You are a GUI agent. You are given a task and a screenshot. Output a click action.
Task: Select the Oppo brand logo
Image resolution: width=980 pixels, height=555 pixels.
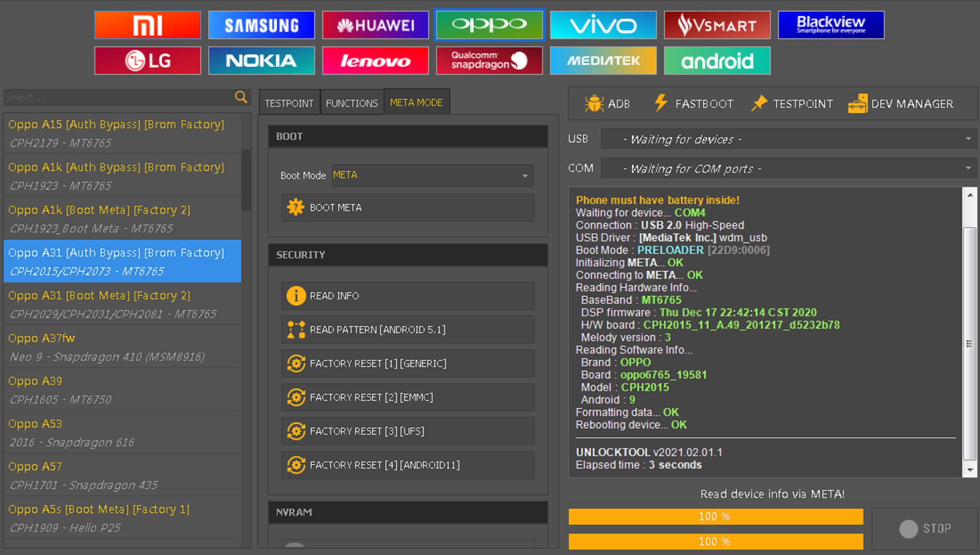(489, 25)
